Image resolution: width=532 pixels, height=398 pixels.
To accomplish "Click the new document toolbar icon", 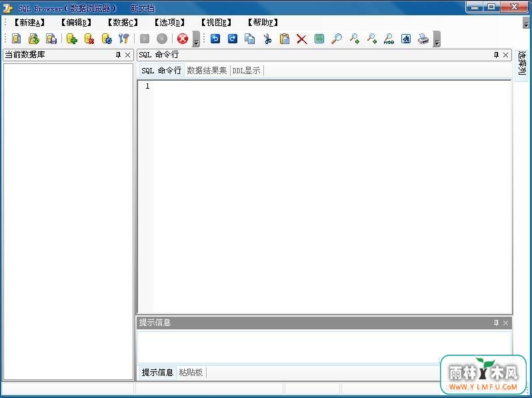I will pos(16,39).
